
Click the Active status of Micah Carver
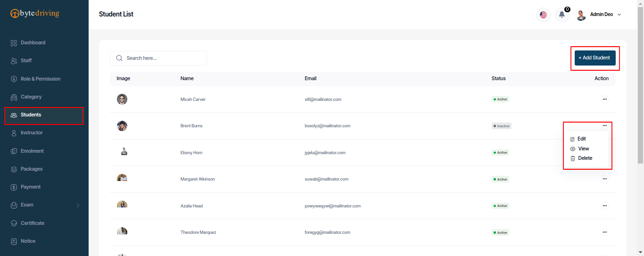tap(500, 99)
